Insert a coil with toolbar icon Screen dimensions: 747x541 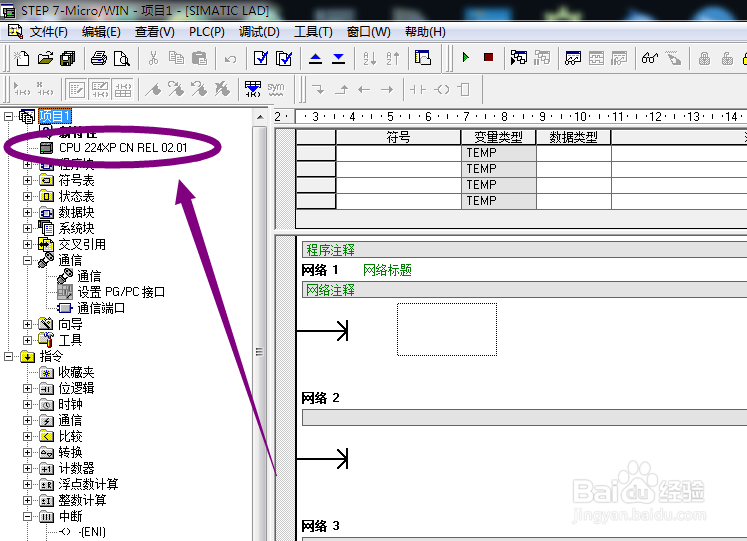click(442, 89)
